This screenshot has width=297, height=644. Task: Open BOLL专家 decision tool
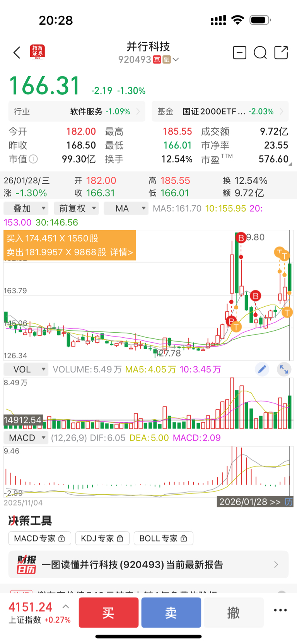163,538
